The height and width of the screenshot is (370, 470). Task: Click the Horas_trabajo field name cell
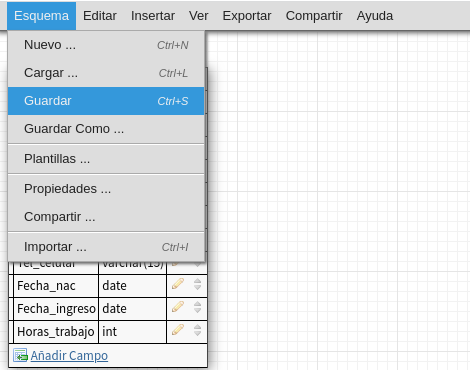[56, 332]
